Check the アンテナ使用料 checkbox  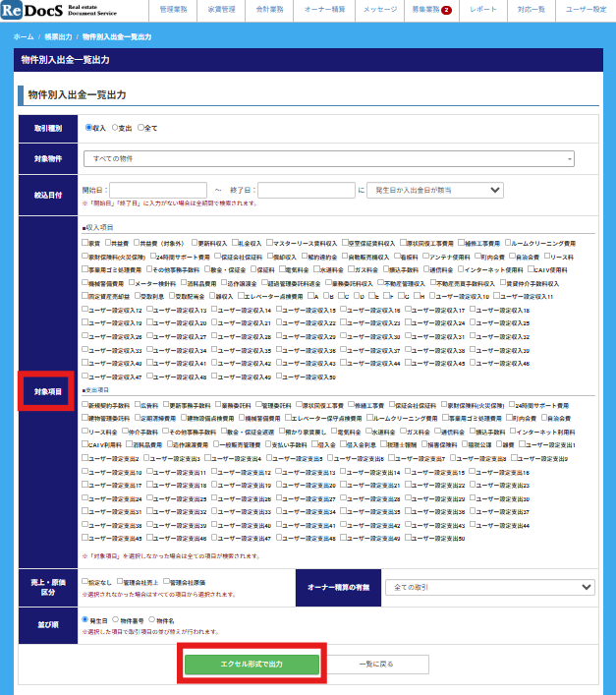coord(425,256)
